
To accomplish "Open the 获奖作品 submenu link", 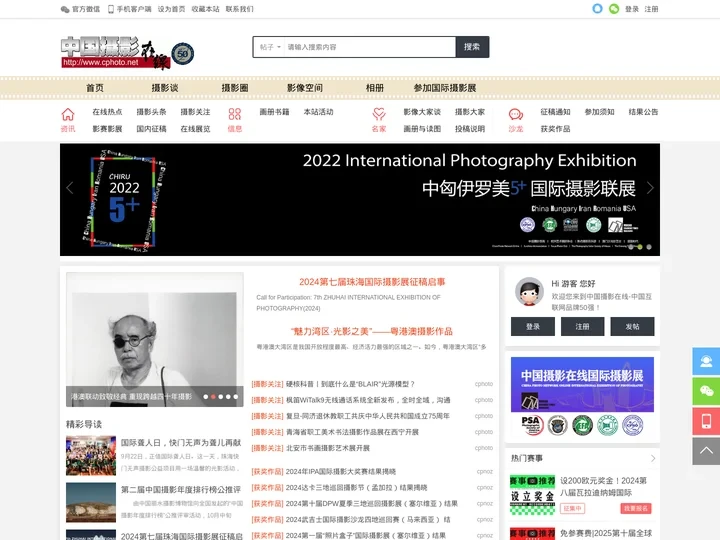I will pos(555,129).
